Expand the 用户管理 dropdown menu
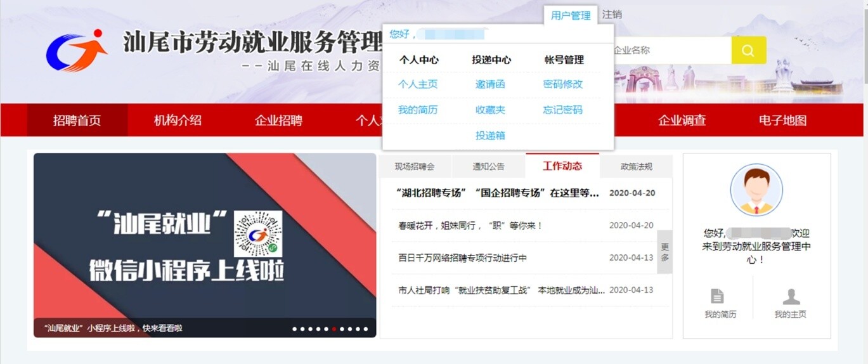The image size is (868, 364). [x=571, y=15]
